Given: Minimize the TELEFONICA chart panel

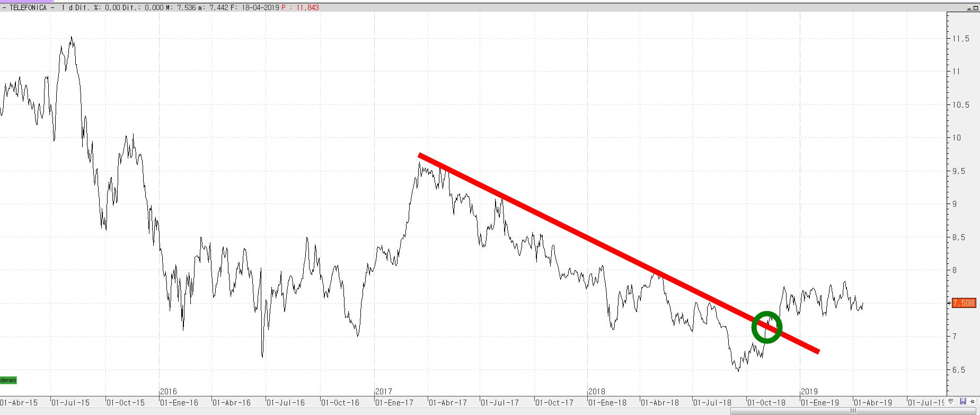Looking at the screenshot, I should coord(969,8).
